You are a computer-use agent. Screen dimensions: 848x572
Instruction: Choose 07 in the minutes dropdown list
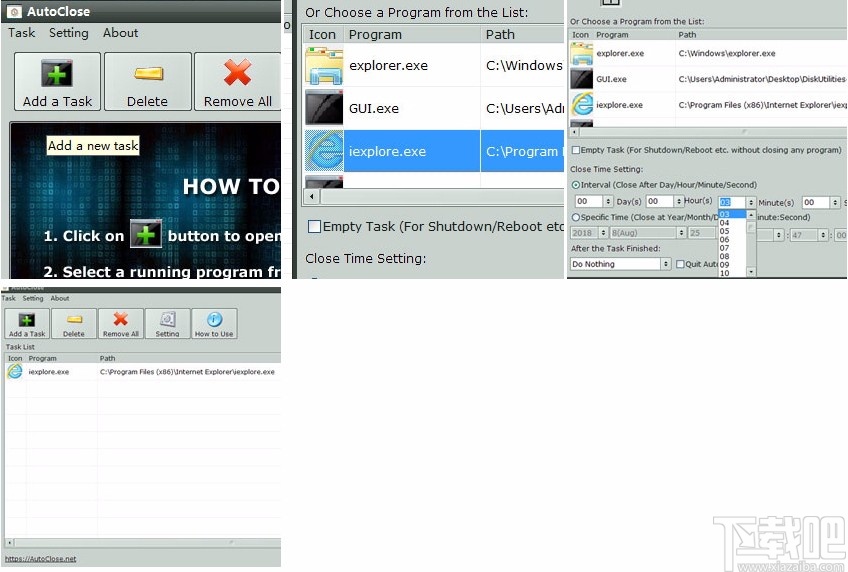732,248
